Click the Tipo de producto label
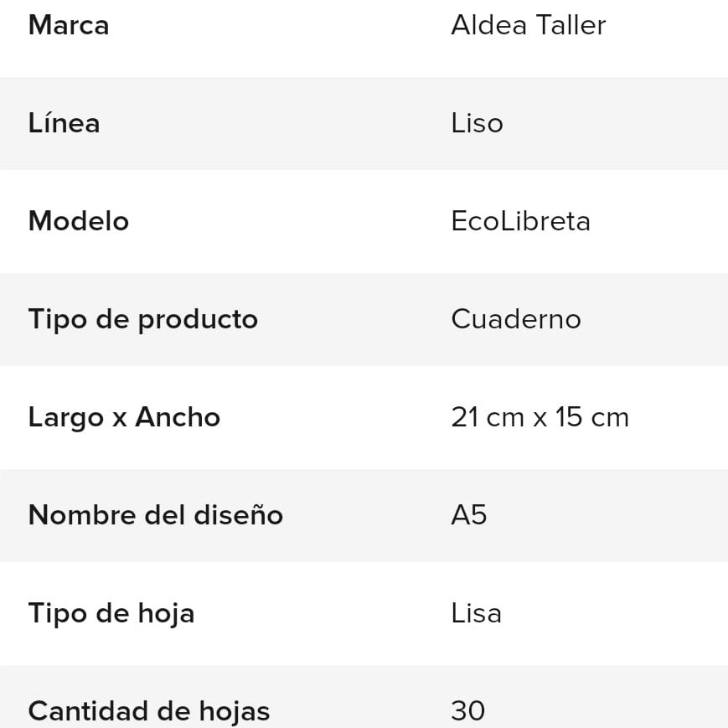Image resolution: width=728 pixels, height=728 pixels. click(143, 319)
